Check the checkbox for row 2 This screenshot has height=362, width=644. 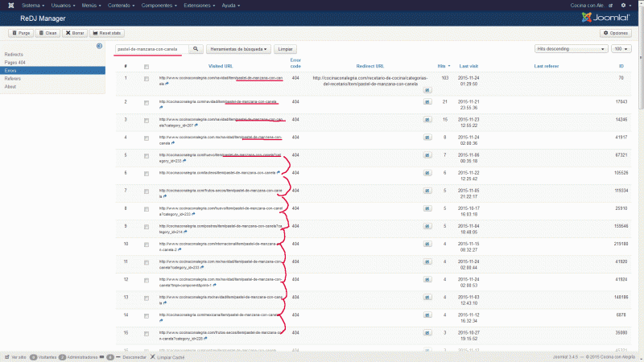(147, 103)
